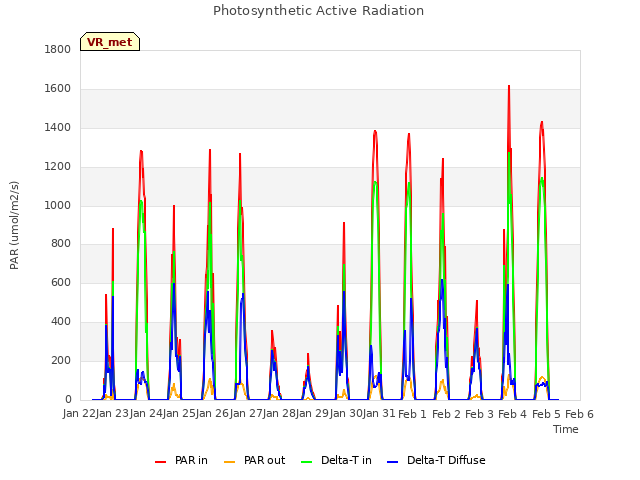Image resolution: width=640 pixels, height=480 pixels.
Task: Click the Jan 25 x-axis date label
Action: tap(179, 414)
